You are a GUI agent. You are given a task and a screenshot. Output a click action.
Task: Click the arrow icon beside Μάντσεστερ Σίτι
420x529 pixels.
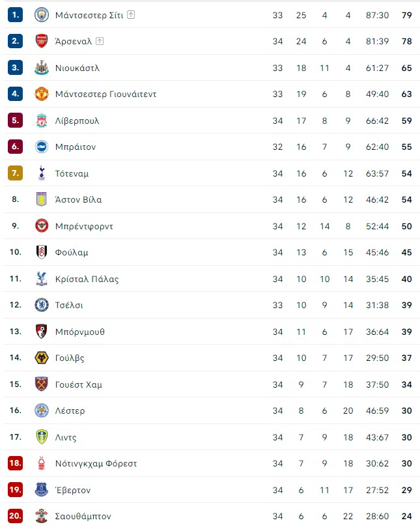pos(131,15)
